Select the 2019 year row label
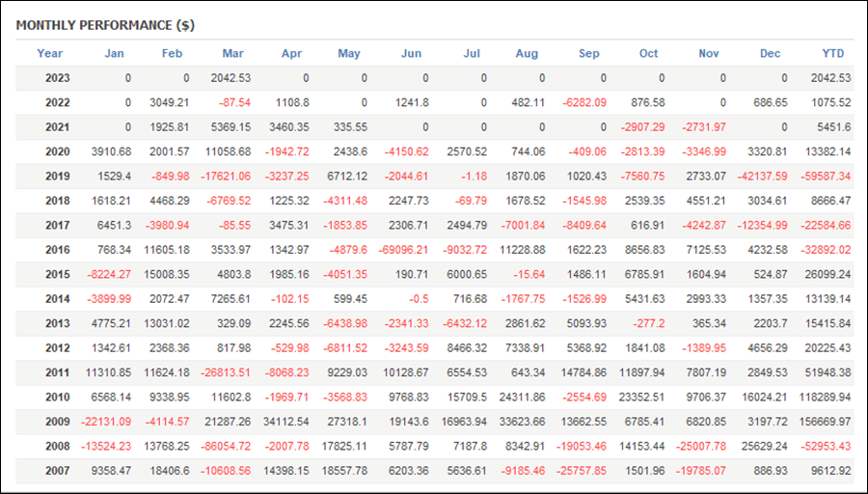The image size is (868, 494). tap(58, 177)
